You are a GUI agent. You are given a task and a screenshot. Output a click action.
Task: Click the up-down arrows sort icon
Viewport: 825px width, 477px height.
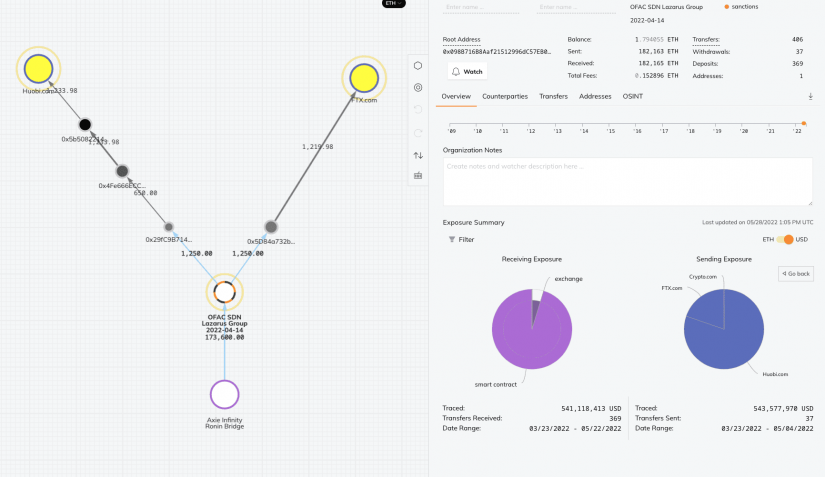tap(418, 155)
